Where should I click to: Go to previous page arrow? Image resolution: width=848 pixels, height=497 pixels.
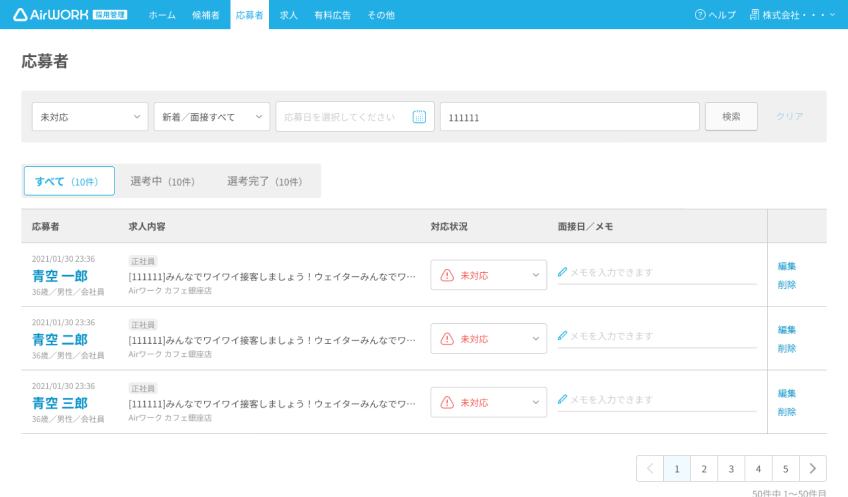pyautogui.click(x=650, y=468)
